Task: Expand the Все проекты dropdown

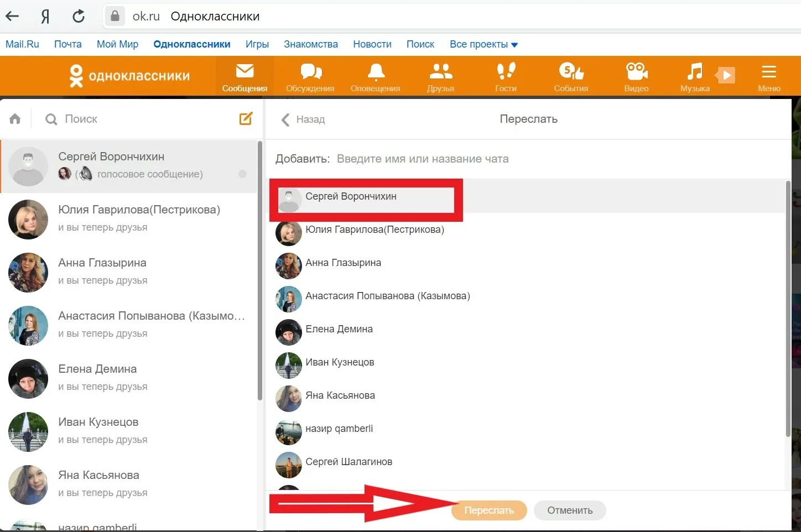Action: (483, 44)
